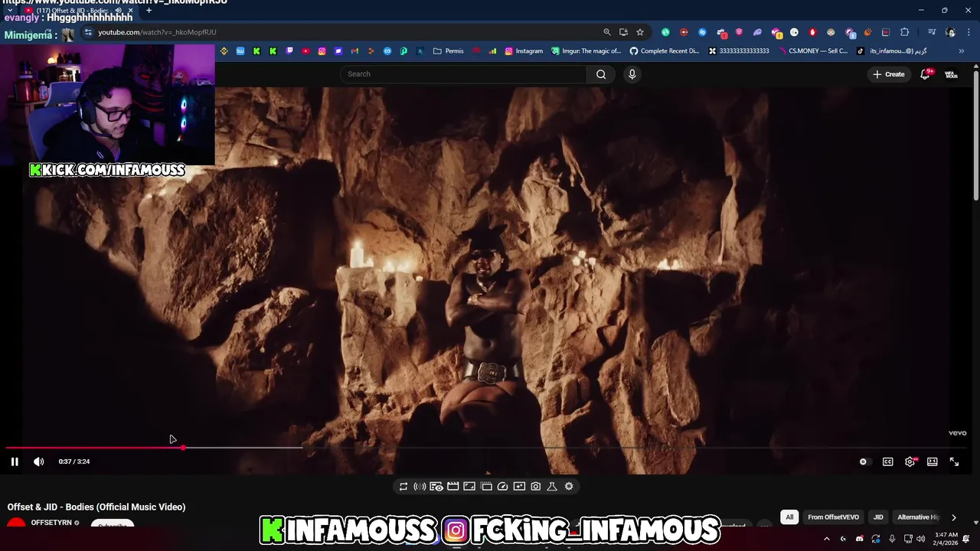Screen dimensions: 980x551
Task: Click the Discord tray icon
Action: pos(860,539)
